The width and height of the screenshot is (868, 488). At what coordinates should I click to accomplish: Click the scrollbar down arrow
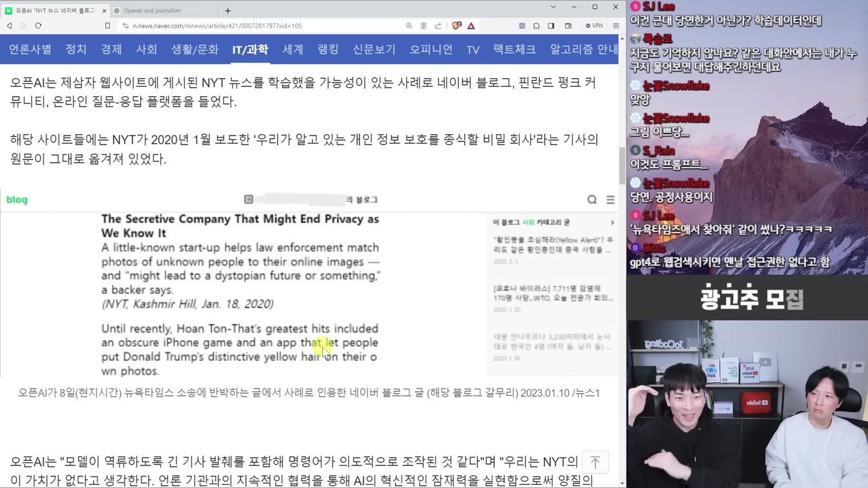pos(622,483)
